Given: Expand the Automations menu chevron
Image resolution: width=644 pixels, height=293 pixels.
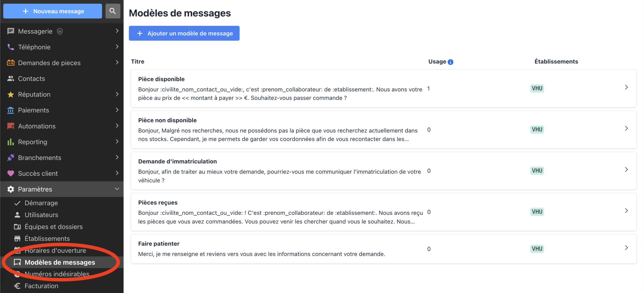Looking at the screenshot, I should pos(117,126).
